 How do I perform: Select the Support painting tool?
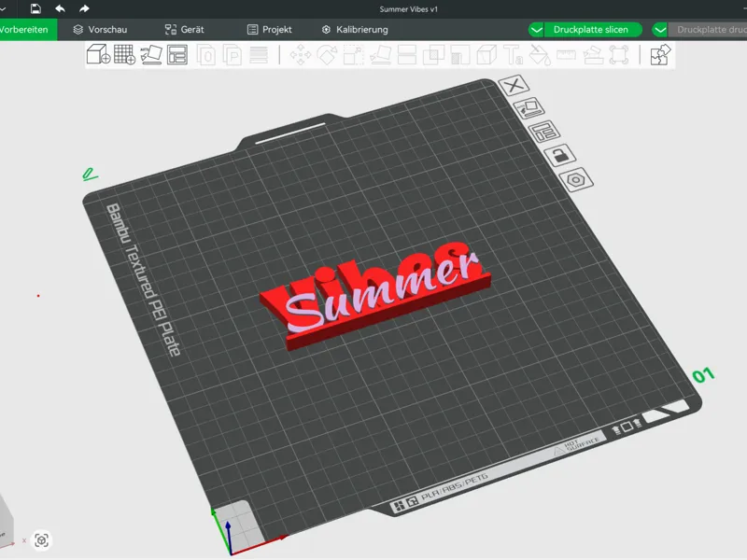tap(460, 55)
